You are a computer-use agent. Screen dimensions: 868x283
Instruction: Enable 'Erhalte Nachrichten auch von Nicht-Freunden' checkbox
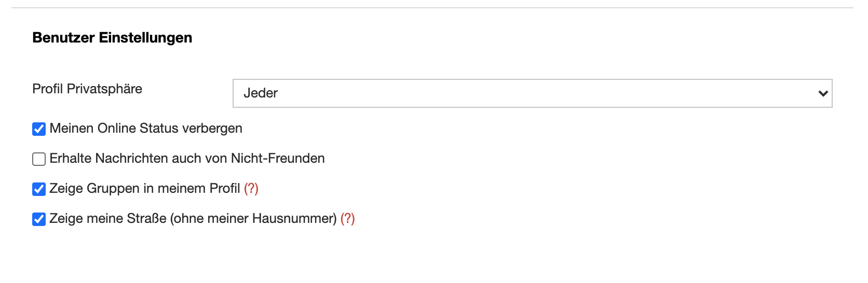pos(39,159)
